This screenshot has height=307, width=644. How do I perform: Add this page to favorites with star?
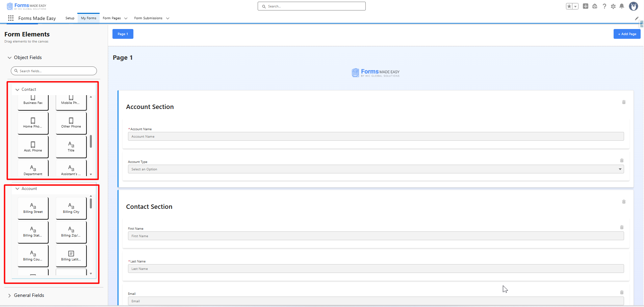(x=569, y=6)
